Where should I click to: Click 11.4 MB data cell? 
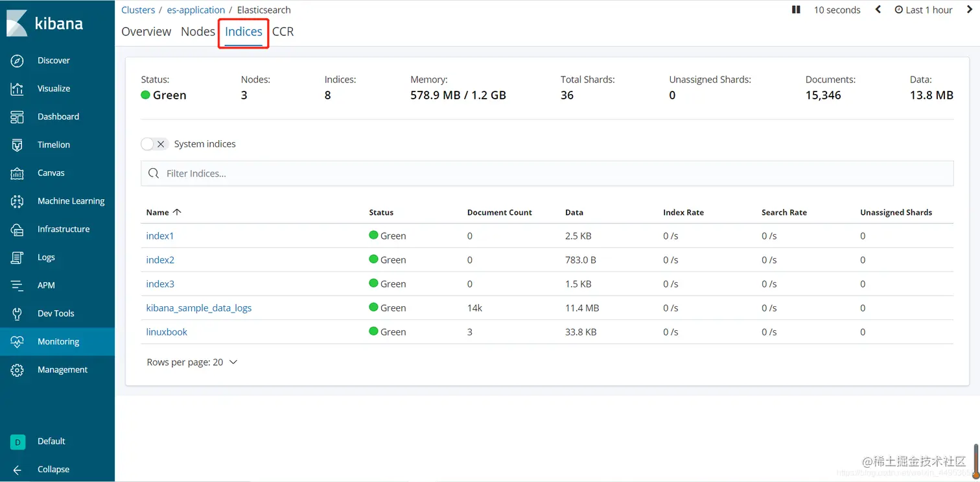[582, 307]
